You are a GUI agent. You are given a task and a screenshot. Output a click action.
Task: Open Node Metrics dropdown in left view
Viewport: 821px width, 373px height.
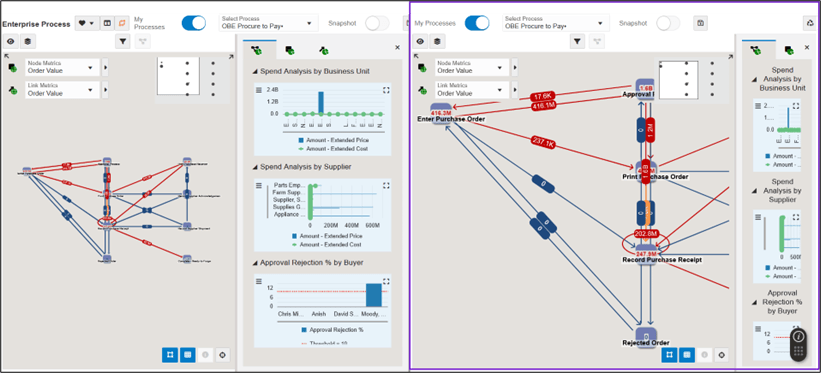tap(62, 67)
